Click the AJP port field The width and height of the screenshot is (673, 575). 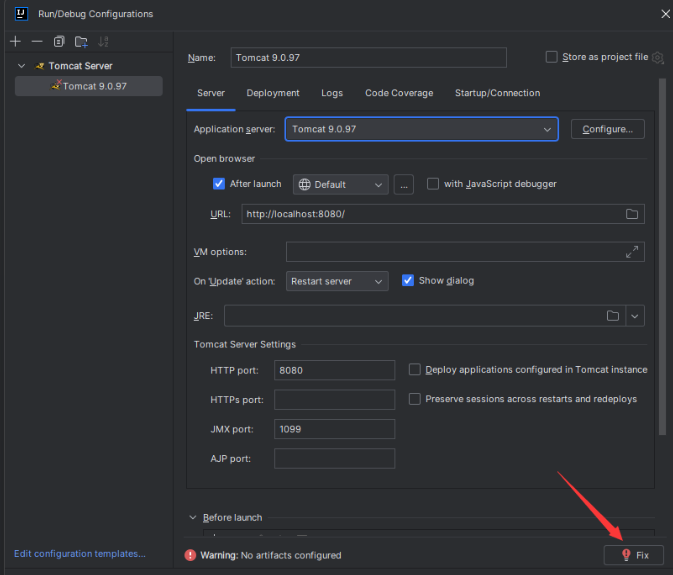334,458
